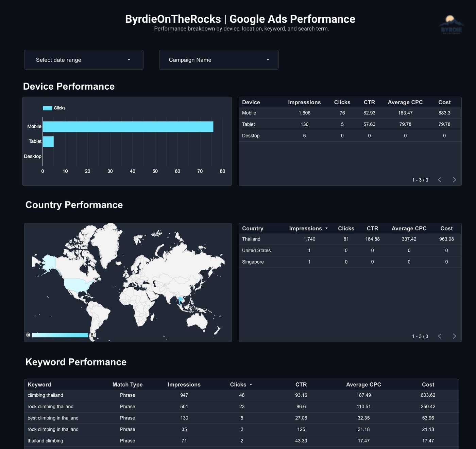Screen dimensions: 476x449
Task: Click the 'thailand climbing' keyword row
Action: point(241,441)
